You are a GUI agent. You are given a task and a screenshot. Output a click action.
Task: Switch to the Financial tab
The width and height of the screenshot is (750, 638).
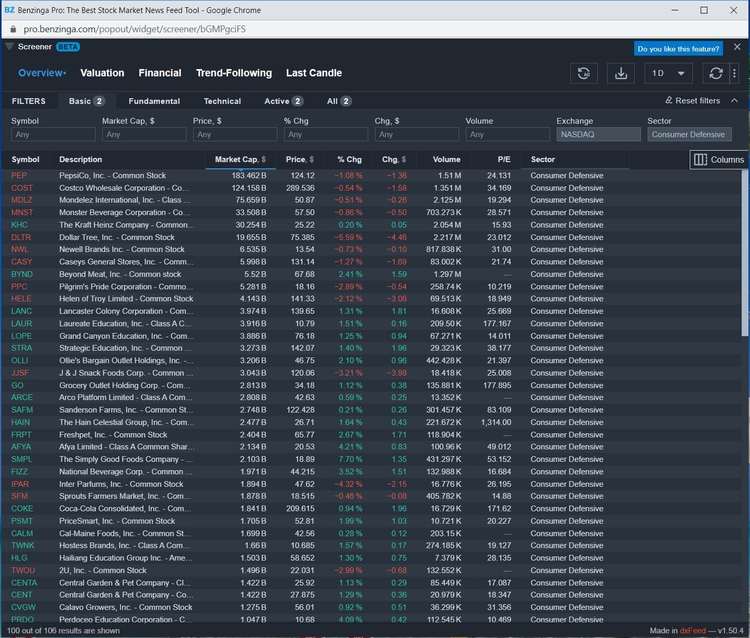[x=160, y=73]
